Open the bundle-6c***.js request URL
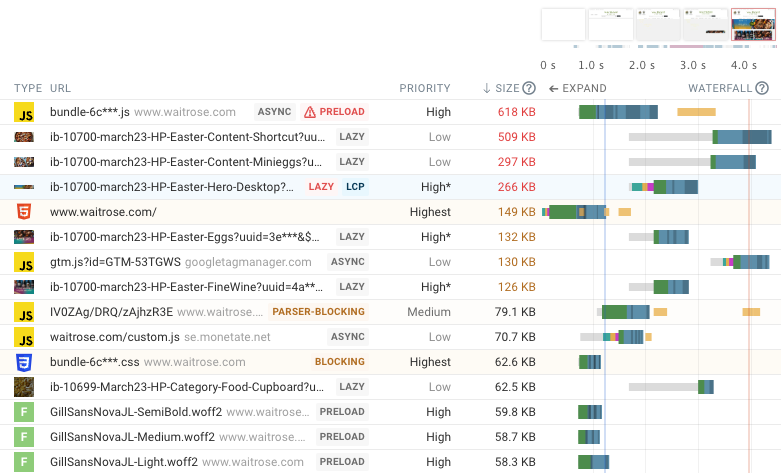 90,112
